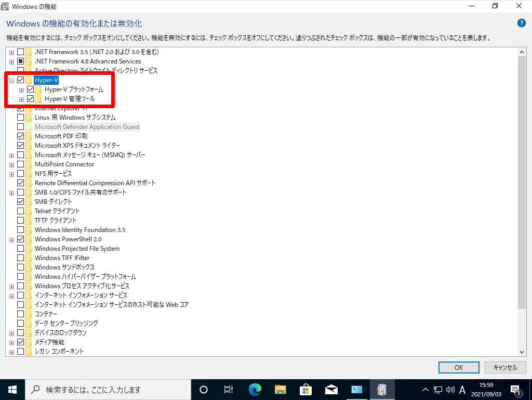Viewport: 532px width, 400px height.
Task: Click the taskbar search box
Action: coord(108,390)
